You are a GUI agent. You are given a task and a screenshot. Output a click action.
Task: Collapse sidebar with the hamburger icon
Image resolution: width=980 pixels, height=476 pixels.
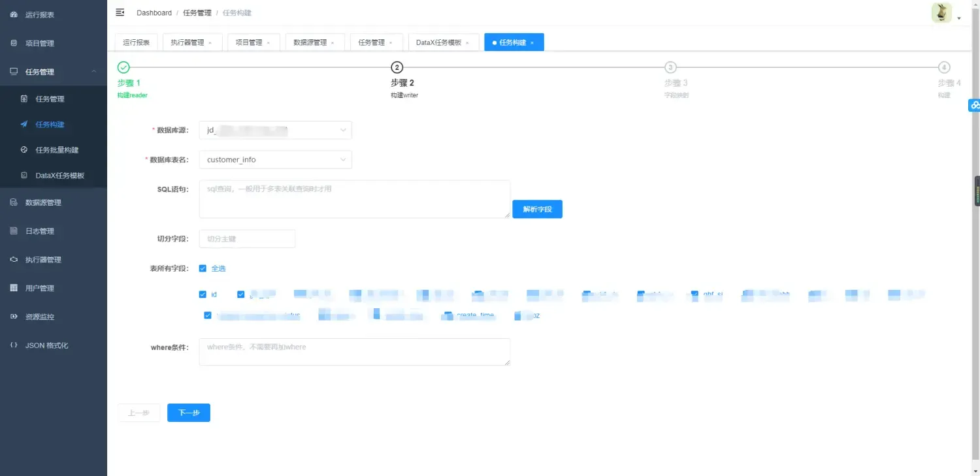tap(119, 12)
